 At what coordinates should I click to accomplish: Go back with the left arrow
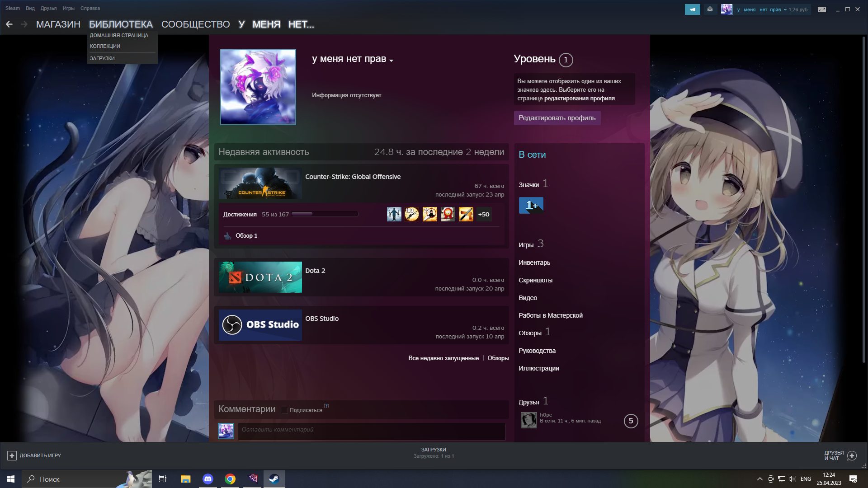(9, 24)
